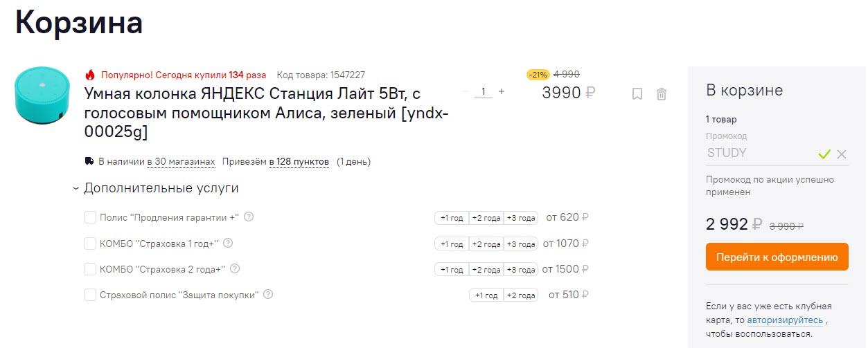The width and height of the screenshot is (868, 348).
Task: Click the bookmark icon to save item
Action: [x=637, y=94]
